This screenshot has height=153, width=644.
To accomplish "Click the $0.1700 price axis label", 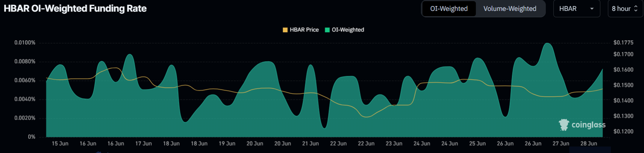I will pos(623,54).
